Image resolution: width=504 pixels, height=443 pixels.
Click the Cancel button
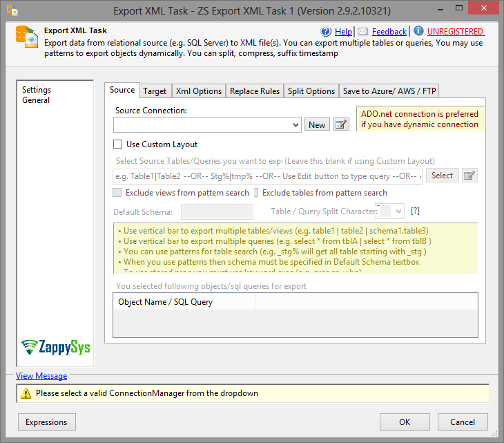point(463,422)
